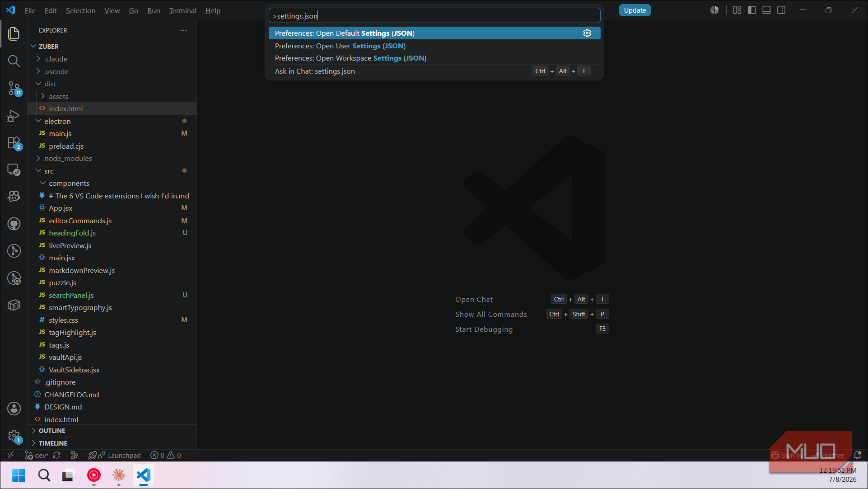Expand the assets folder
The image size is (868, 489).
pyautogui.click(x=112, y=96)
